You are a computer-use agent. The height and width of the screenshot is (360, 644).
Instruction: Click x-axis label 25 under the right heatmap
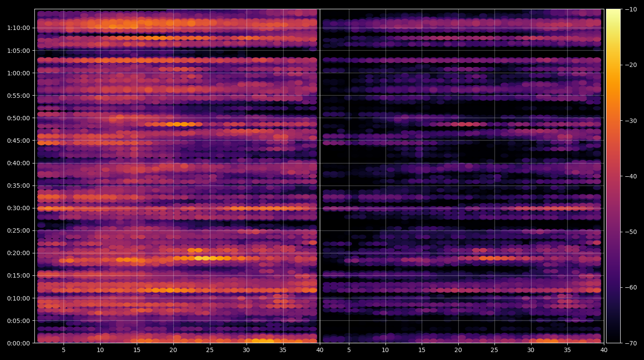pyautogui.click(x=494, y=350)
